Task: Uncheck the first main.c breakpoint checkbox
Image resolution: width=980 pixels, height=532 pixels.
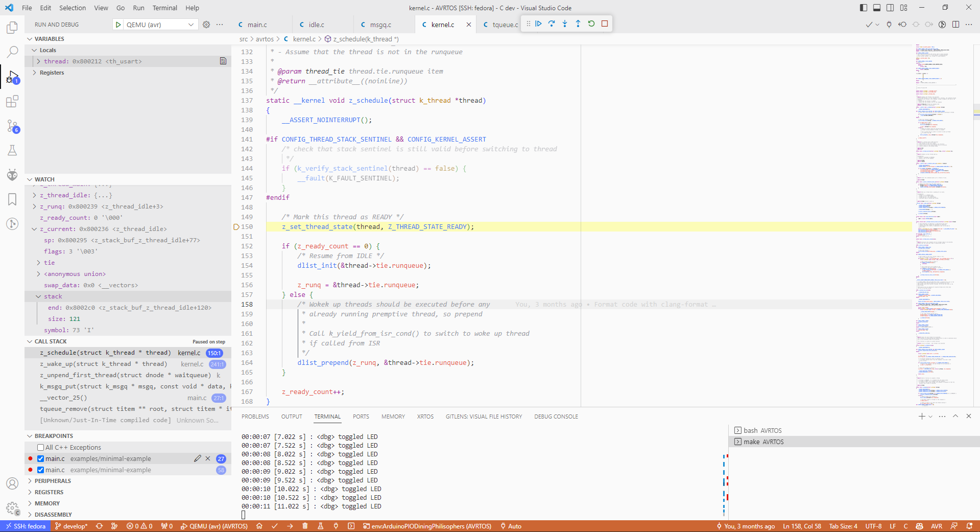Action: 40,458
